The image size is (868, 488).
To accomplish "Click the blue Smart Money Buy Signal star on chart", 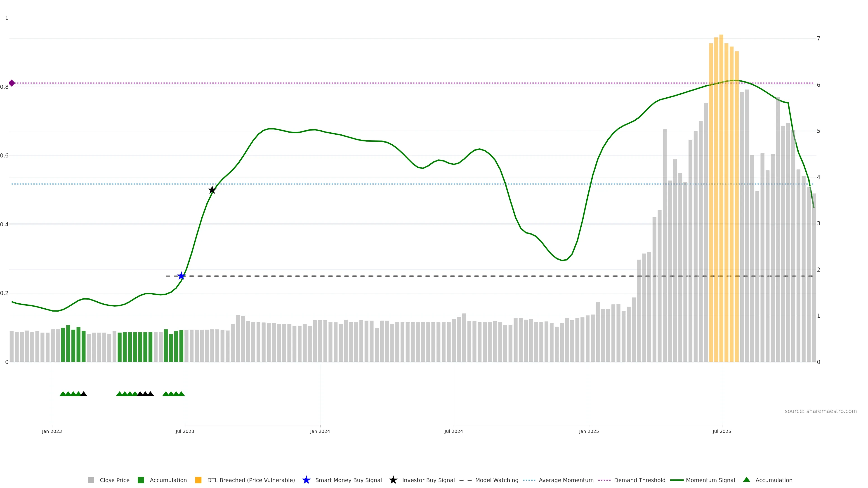I will click(181, 276).
